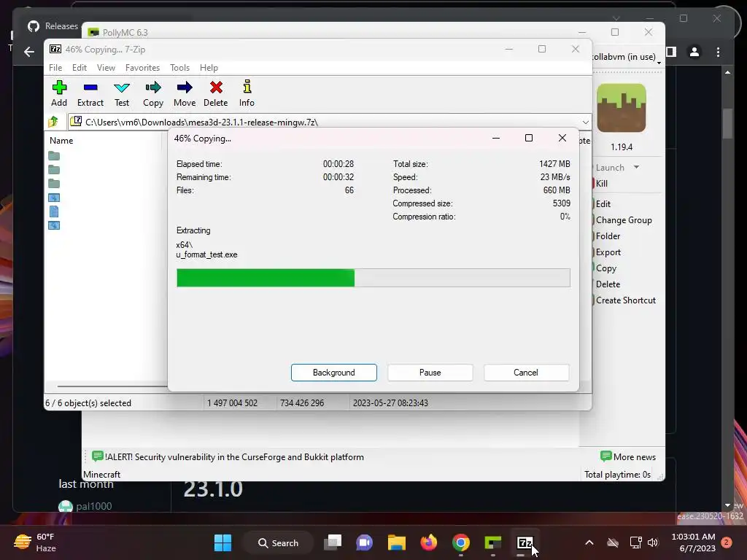Open the Edit menu in 7-Zip
Screen dimensions: 747x560
(x=79, y=68)
